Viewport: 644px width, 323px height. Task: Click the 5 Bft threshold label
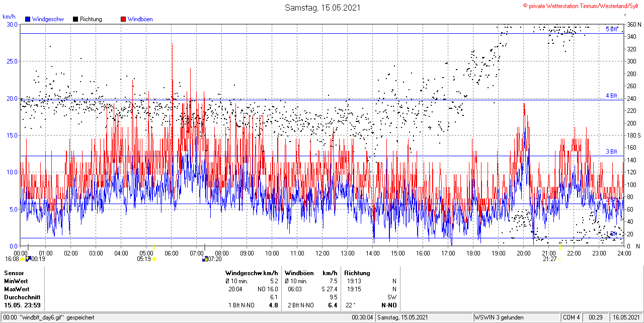pyautogui.click(x=611, y=29)
